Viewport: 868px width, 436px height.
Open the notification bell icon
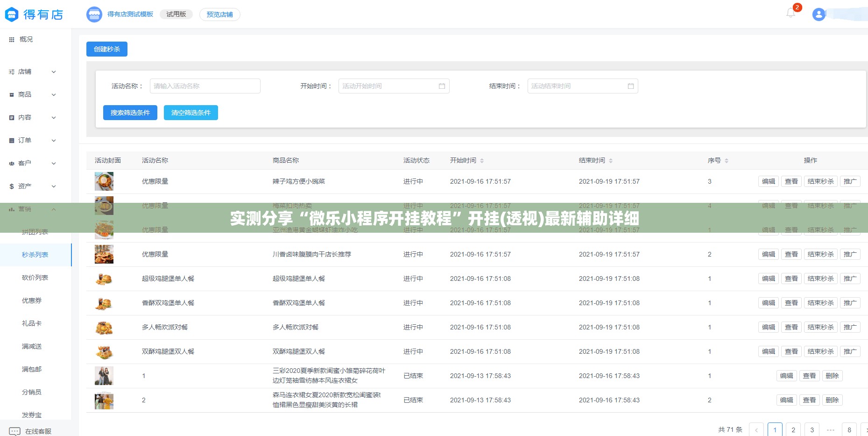coord(790,13)
